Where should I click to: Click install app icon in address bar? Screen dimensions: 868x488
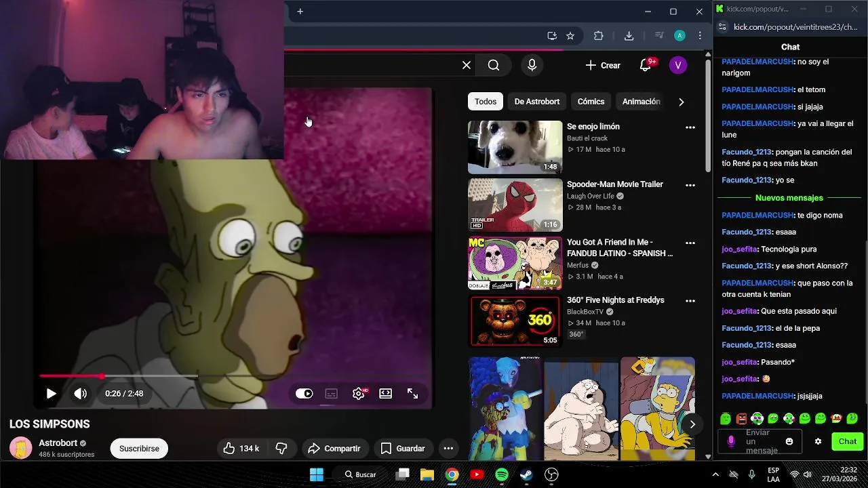[552, 36]
